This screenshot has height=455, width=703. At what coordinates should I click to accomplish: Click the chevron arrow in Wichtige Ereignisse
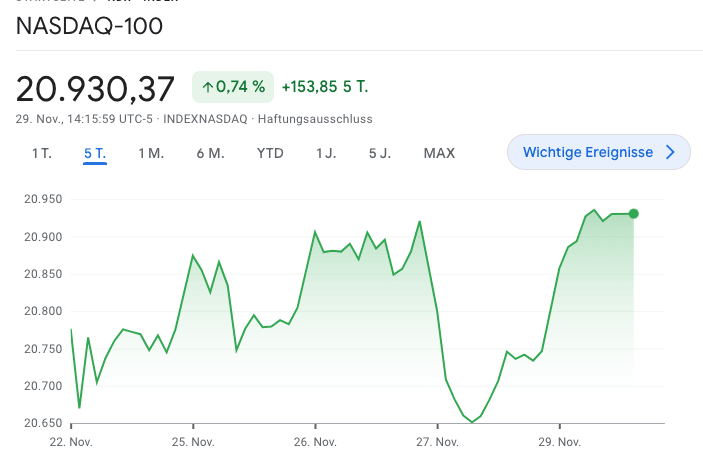click(x=671, y=152)
